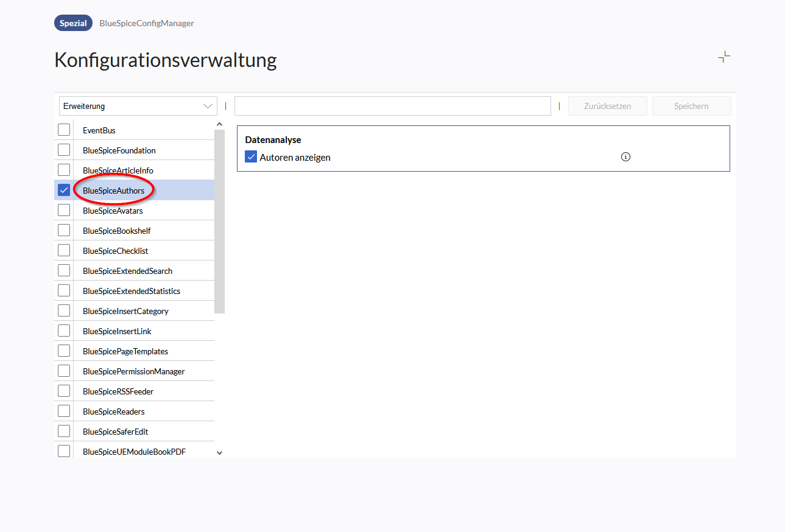The height and width of the screenshot is (532, 785).
Task: Click the Autoren anzeigen label text
Action: tap(295, 157)
